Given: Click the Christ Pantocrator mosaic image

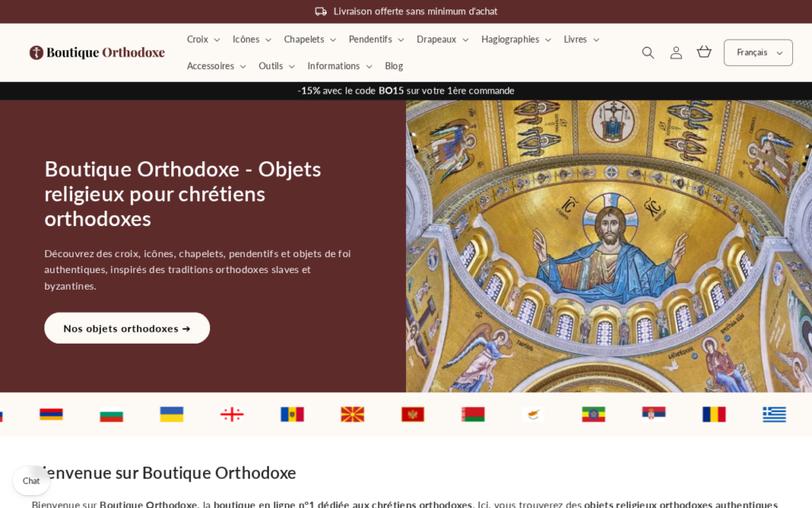Looking at the screenshot, I should pos(609,246).
